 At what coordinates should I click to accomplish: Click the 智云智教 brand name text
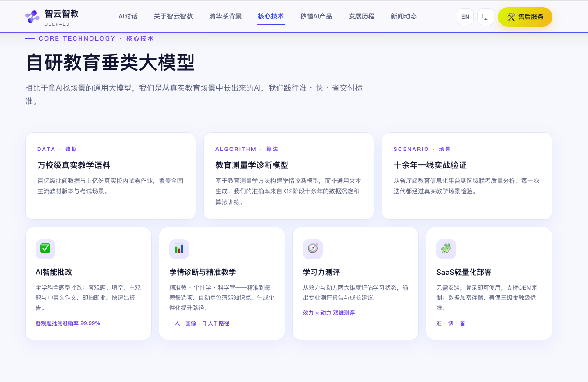(x=62, y=14)
